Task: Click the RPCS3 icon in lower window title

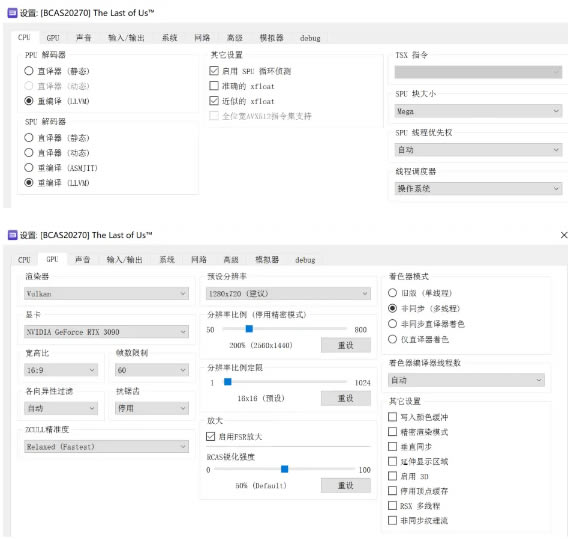Action: [12, 235]
